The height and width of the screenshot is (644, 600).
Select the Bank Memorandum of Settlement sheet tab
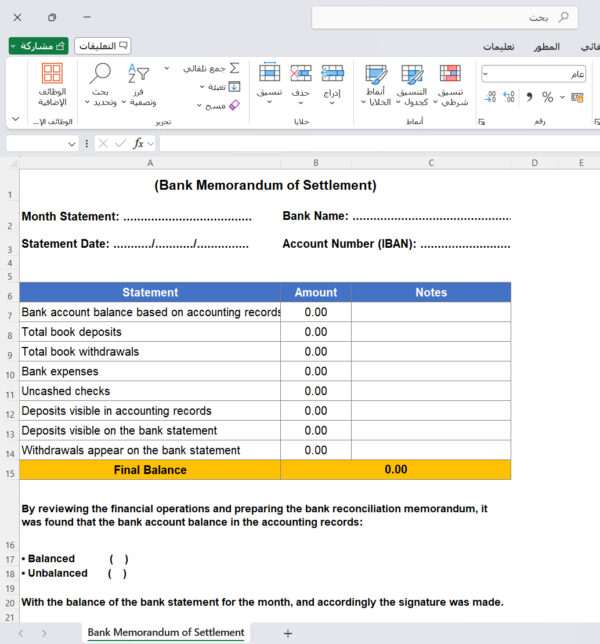[165, 632]
